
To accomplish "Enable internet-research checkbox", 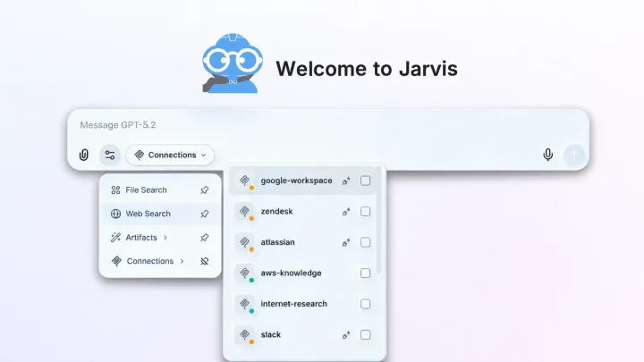I will 365,304.
